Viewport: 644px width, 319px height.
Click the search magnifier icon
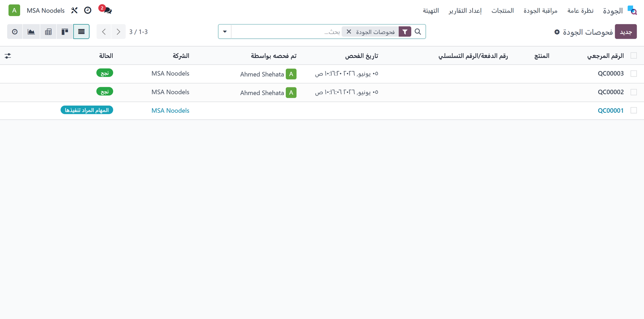coord(418,31)
